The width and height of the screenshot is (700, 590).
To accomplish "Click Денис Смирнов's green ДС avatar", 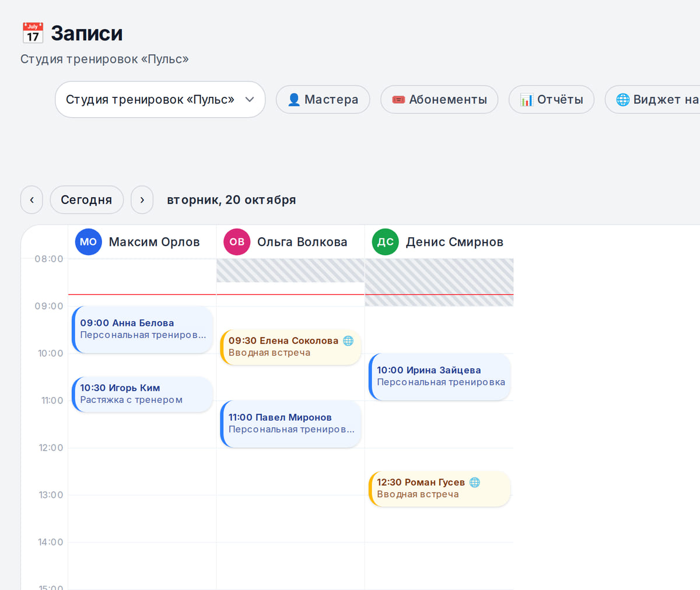I will (386, 242).
